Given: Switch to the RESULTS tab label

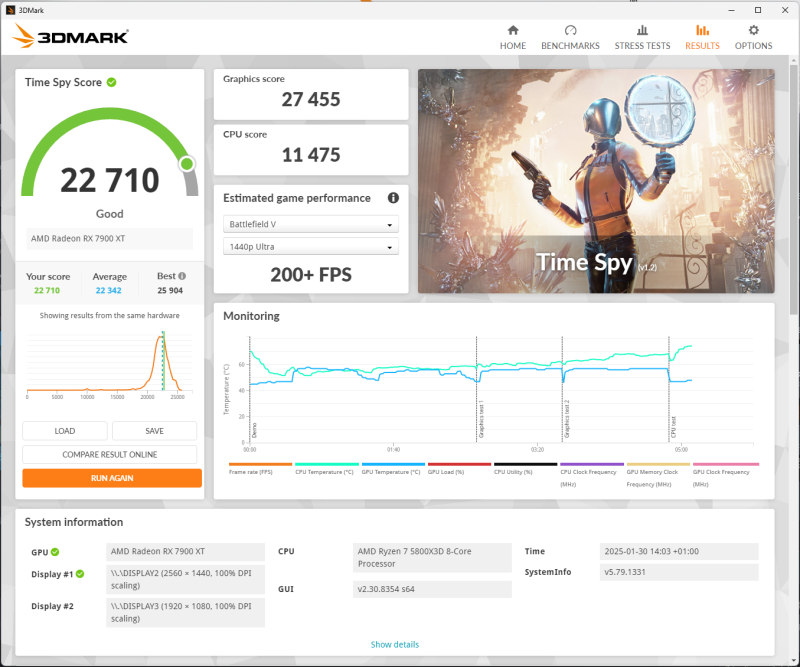Looking at the screenshot, I should click(703, 46).
